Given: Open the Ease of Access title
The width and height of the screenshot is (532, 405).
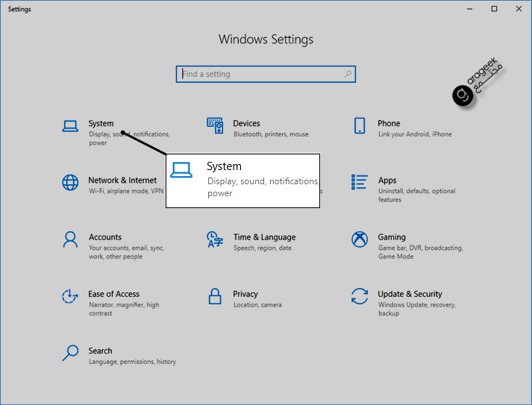Looking at the screenshot, I should pyautogui.click(x=113, y=294).
